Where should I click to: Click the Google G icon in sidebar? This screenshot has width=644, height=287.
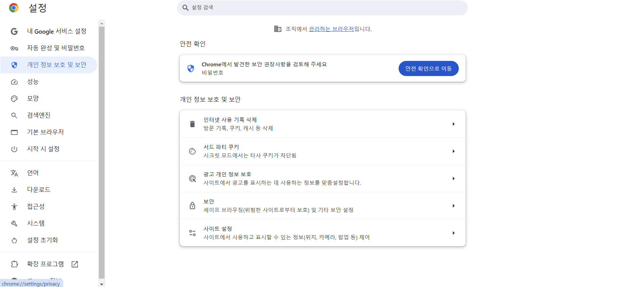tap(14, 31)
